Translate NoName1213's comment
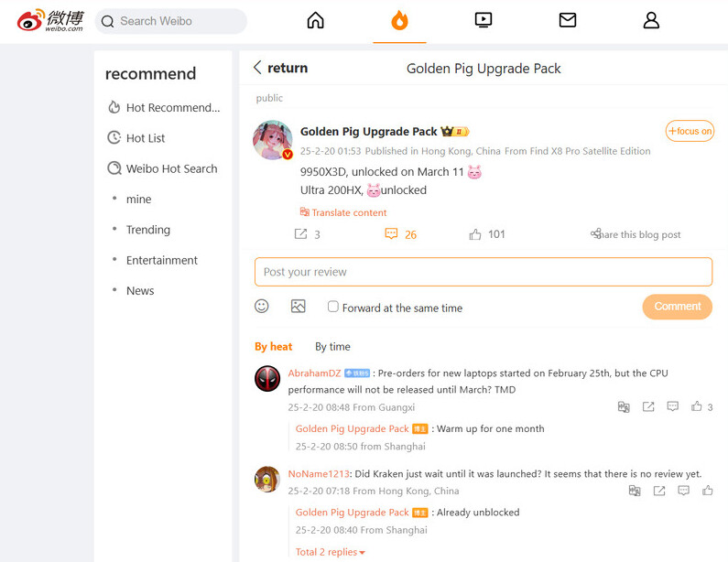This screenshot has height=562, width=728. coord(635,491)
